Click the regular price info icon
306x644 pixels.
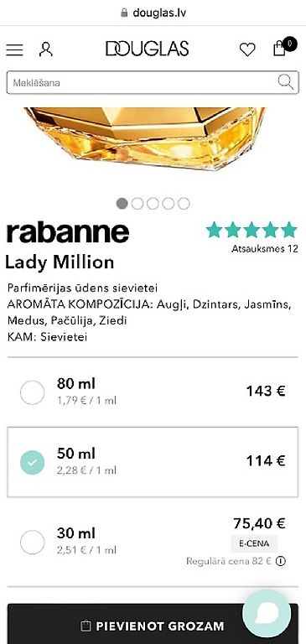[x=281, y=561]
